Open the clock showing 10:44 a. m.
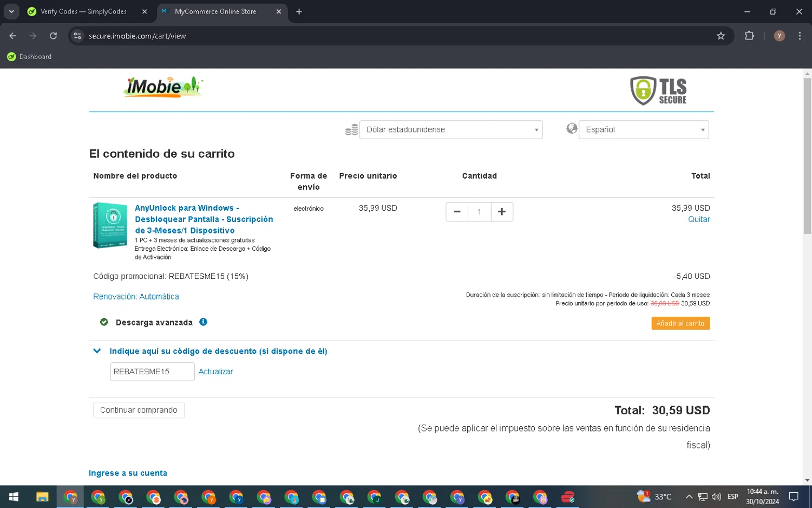 point(762,497)
